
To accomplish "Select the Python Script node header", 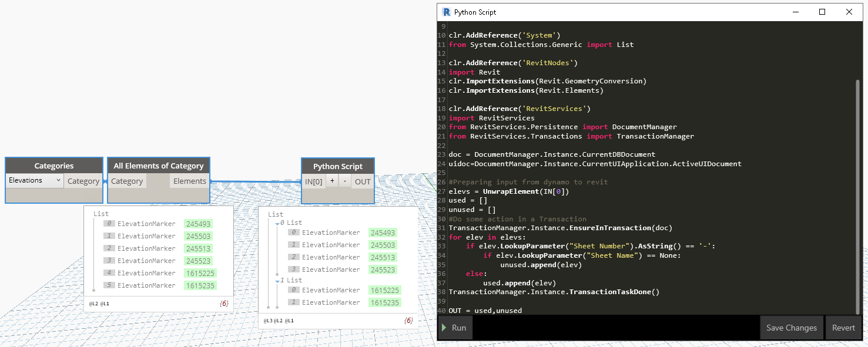I will coord(338,166).
